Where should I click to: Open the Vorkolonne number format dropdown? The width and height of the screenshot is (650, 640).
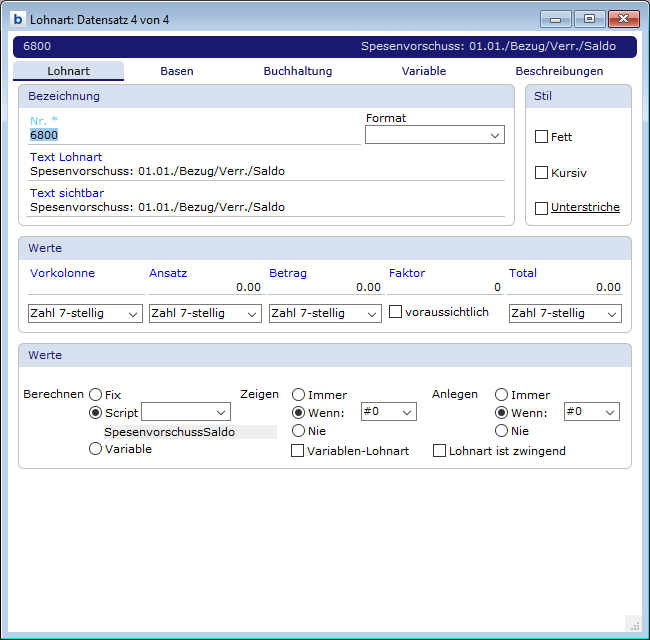tap(85, 314)
